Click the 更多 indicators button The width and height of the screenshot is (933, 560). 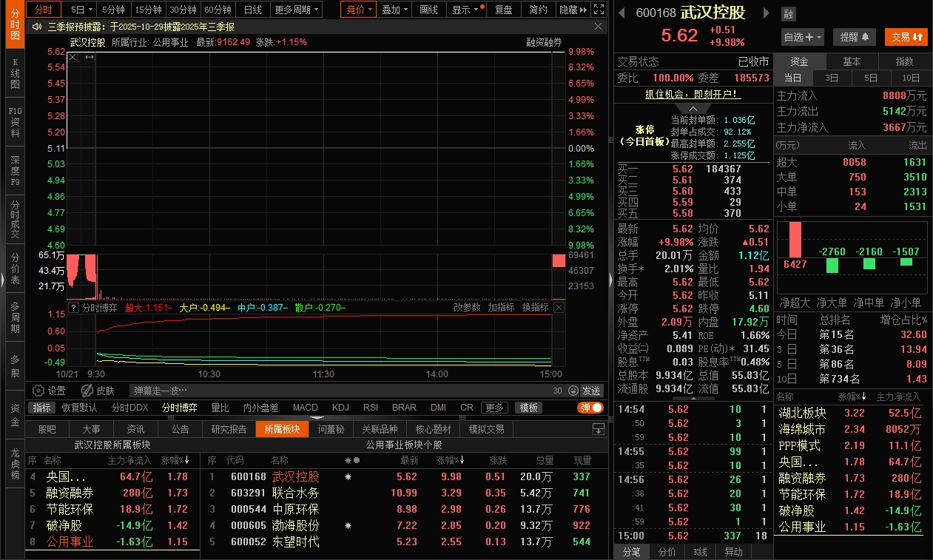[495, 408]
